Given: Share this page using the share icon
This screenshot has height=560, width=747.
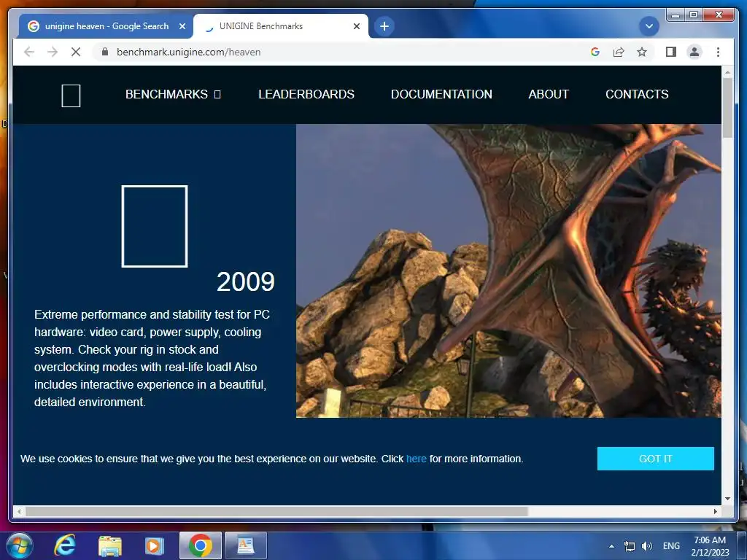Looking at the screenshot, I should click(619, 52).
